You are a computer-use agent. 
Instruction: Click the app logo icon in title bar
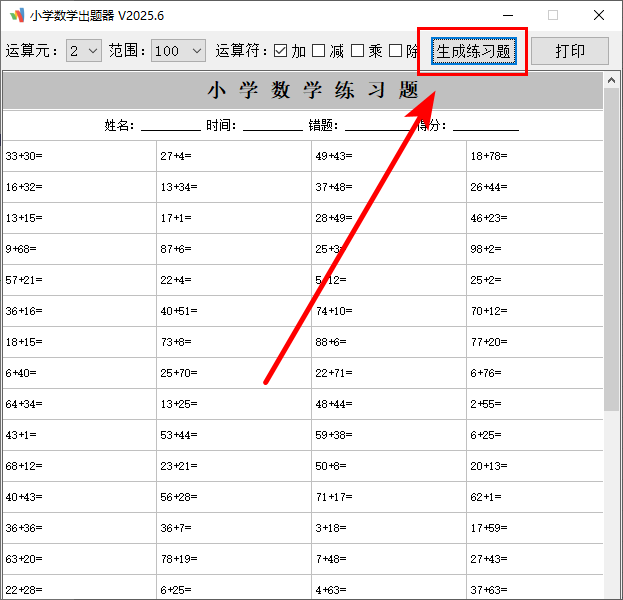[17, 15]
